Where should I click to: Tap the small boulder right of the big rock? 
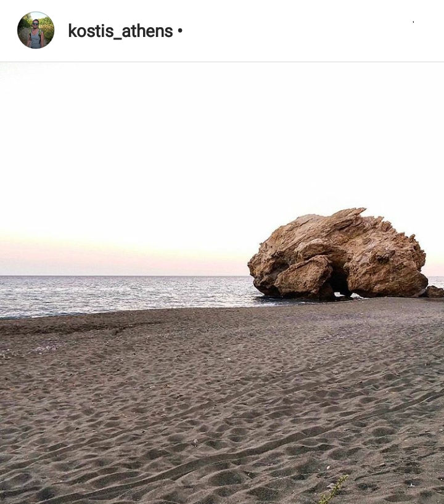434,291
